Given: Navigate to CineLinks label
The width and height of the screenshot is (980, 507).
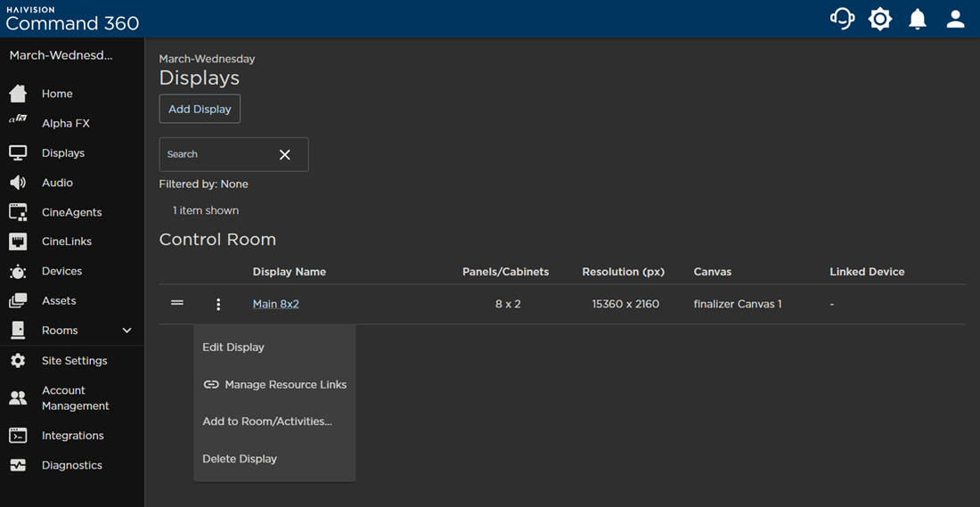Looking at the screenshot, I should click(66, 241).
